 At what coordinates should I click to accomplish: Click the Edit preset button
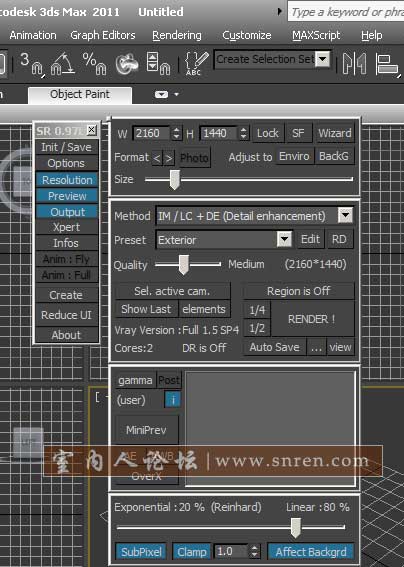tap(310, 239)
